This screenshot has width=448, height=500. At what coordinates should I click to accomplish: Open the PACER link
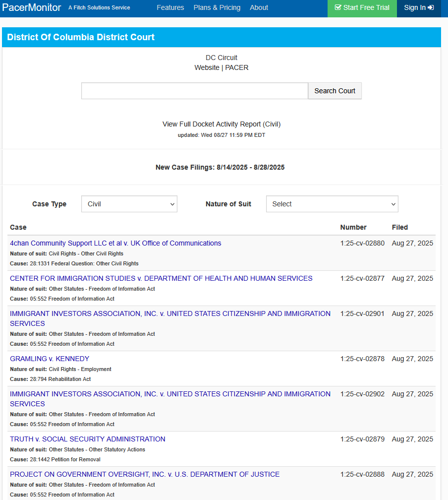(237, 67)
